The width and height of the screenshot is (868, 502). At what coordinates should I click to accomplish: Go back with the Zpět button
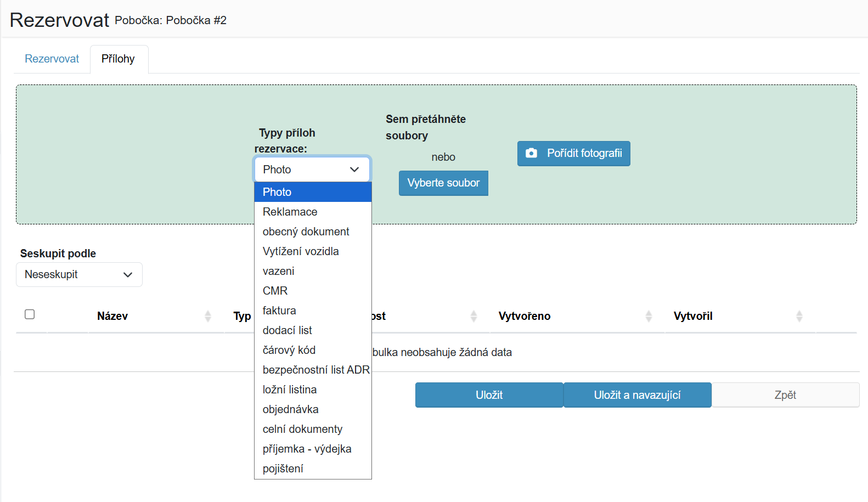tap(785, 395)
